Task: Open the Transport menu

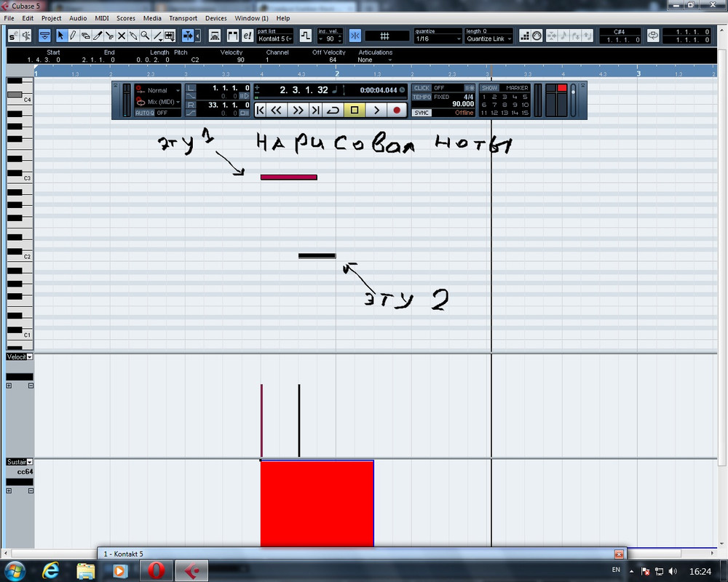Action: click(x=183, y=18)
